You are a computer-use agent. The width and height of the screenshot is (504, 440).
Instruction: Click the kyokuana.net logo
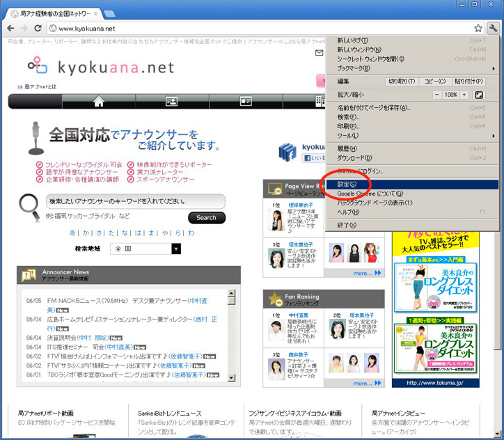point(101,67)
